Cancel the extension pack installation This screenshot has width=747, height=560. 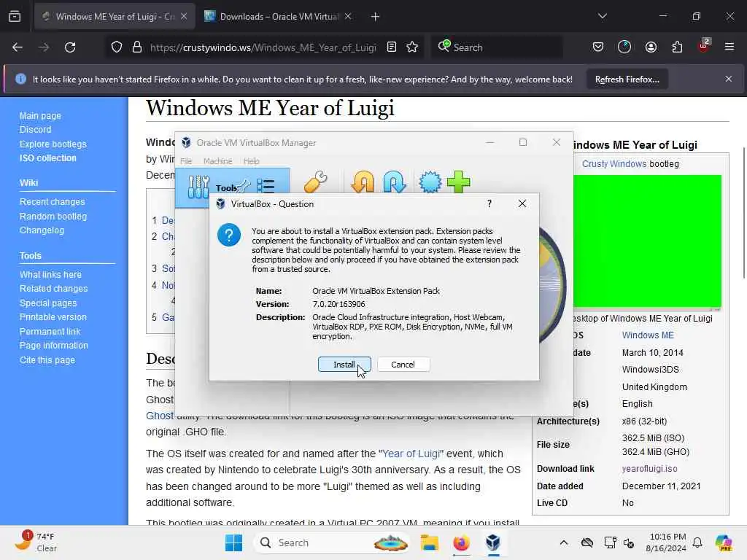click(x=403, y=365)
